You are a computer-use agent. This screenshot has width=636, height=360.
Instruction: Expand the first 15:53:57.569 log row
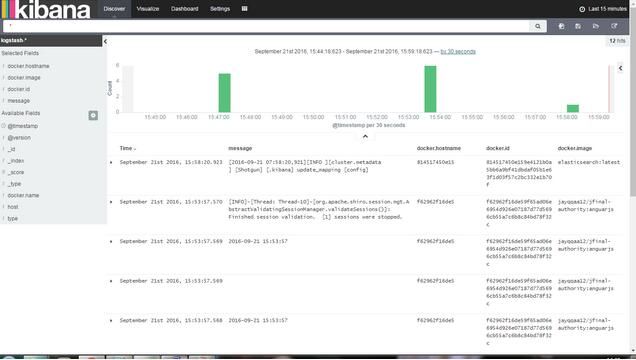click(x=112, y=241)
